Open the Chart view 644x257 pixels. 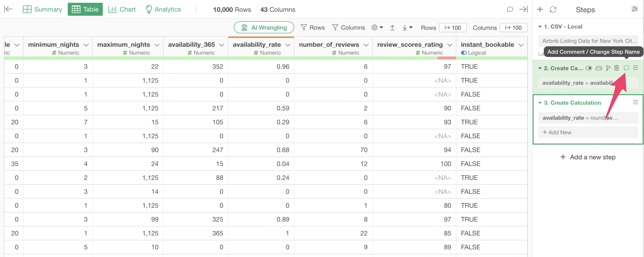coord(122,9)
